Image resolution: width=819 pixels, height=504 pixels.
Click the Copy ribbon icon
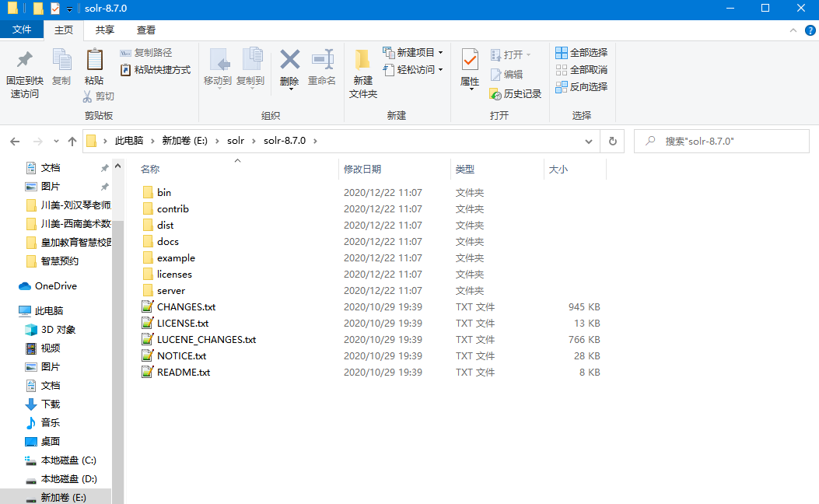(61, 67)
